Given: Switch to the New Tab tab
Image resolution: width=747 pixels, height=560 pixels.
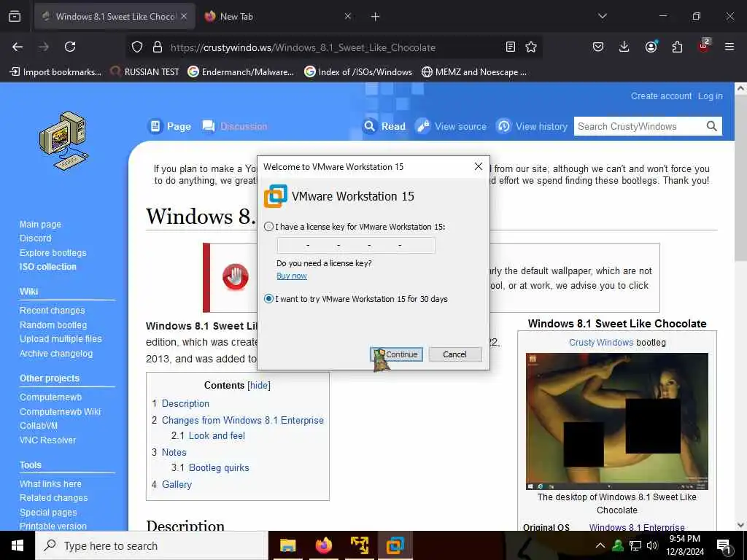Looking at the screenshot, I should point(277,17).
